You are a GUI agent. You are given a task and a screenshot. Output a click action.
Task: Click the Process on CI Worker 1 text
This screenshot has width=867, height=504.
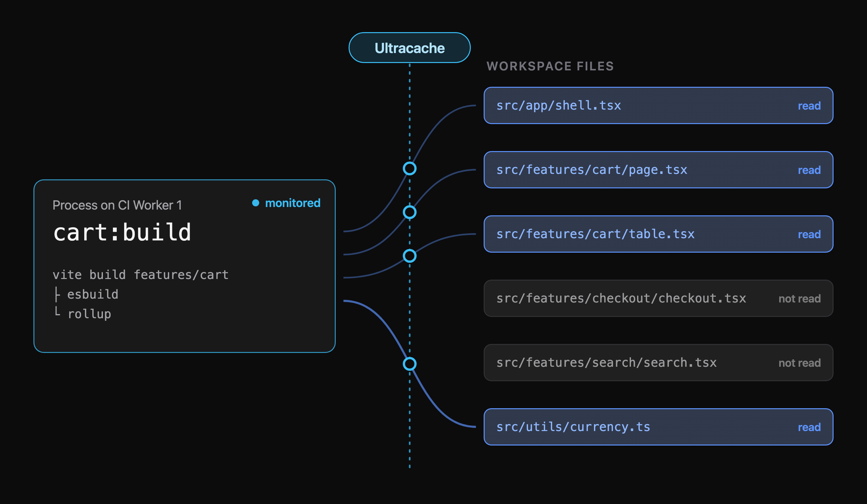(117, 205)
